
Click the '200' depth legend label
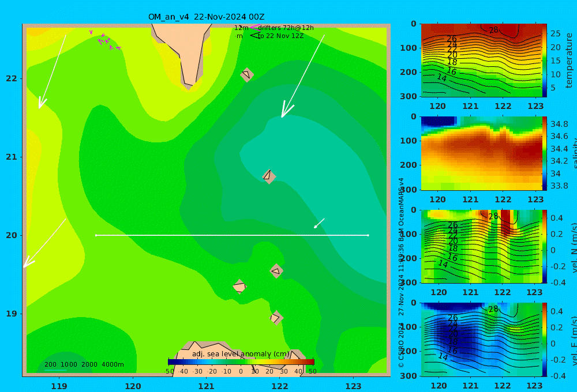coord(50,364)
